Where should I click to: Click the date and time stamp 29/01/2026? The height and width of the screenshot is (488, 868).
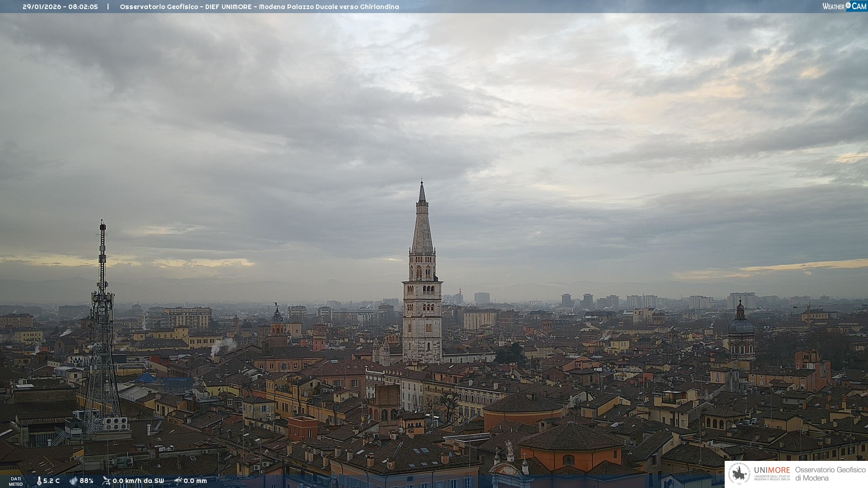[42, 7]
